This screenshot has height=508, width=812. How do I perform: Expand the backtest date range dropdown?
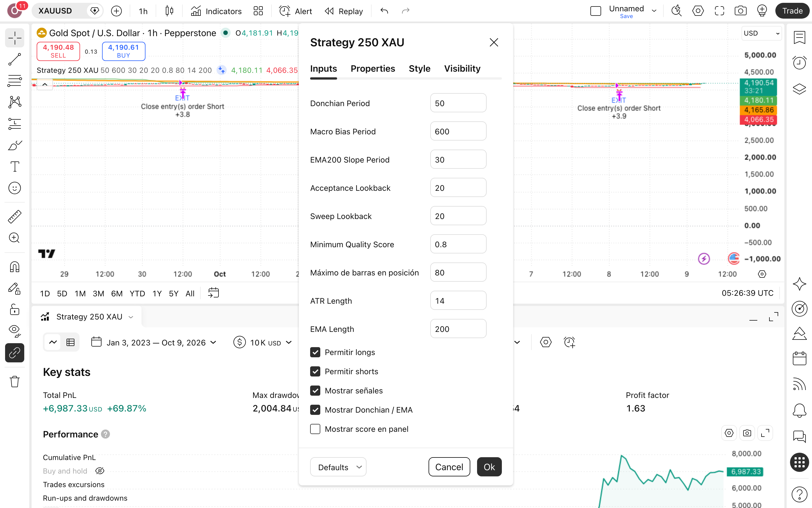pyautogui.click(x=154, y=342)
